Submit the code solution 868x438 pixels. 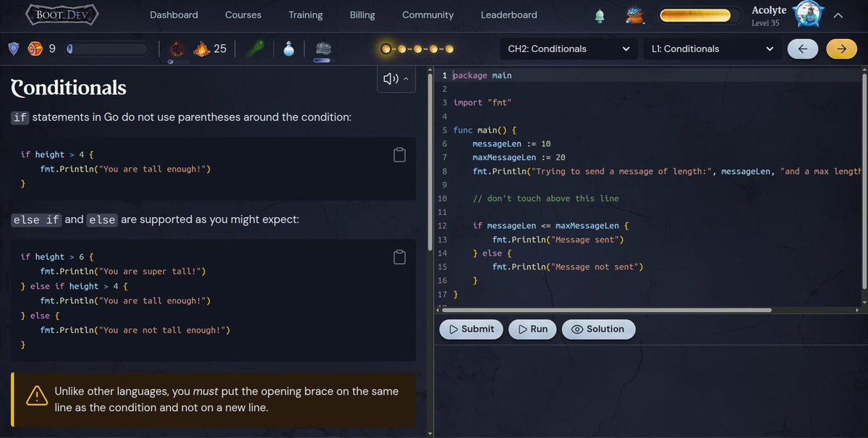[x=471, y=329]
